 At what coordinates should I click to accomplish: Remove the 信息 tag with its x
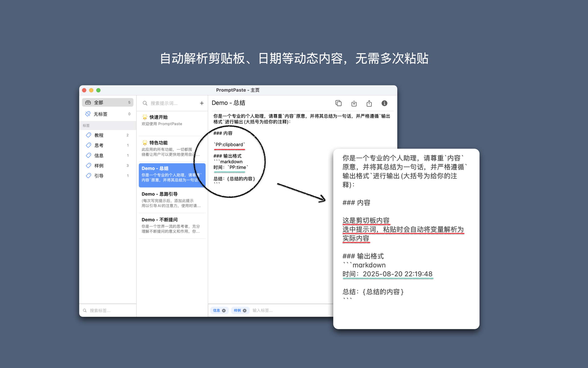tap(224, 310)
